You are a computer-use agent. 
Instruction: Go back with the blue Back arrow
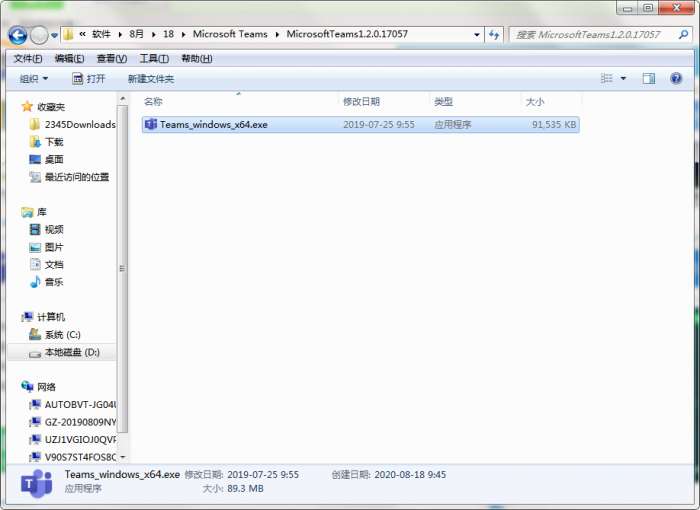18,35
